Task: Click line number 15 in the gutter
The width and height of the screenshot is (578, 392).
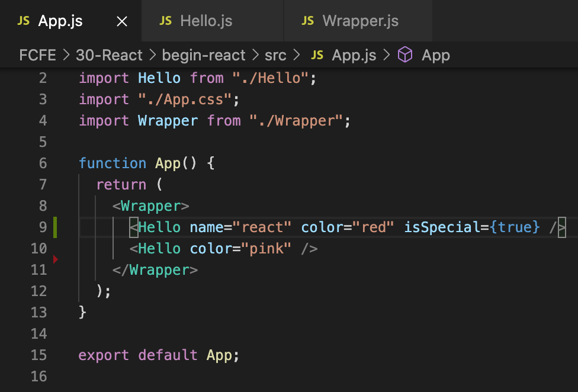Action: (x=38, y=355)
